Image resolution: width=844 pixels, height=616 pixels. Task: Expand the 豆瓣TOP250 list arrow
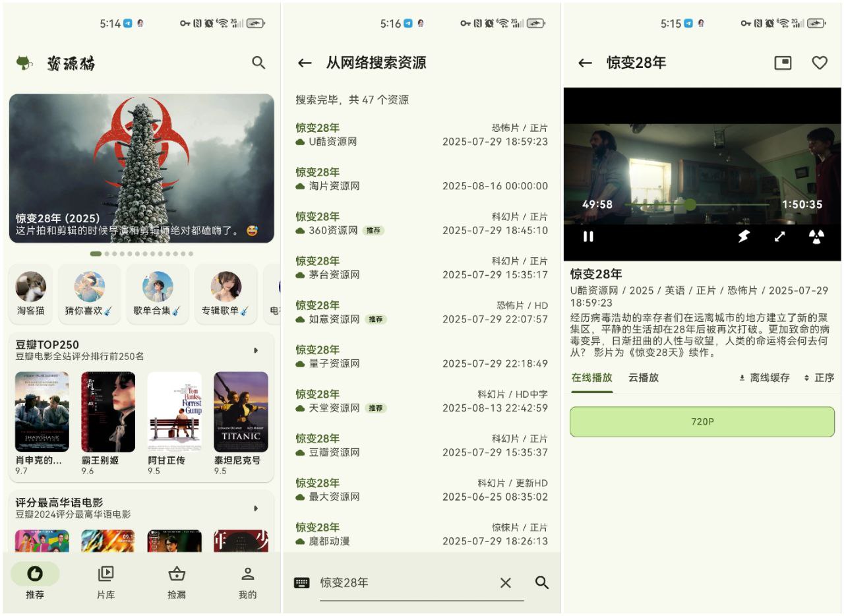click(x=256, y=350)
